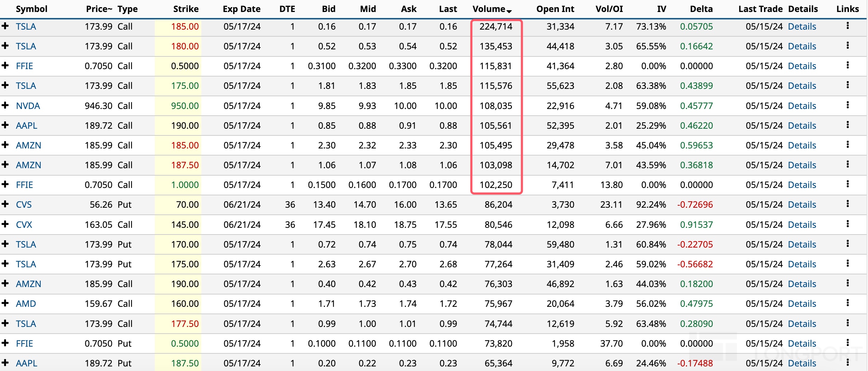Open links menu for CVX 145.00 Call
The image size is (868, 371).
click(x=848, y=224)
